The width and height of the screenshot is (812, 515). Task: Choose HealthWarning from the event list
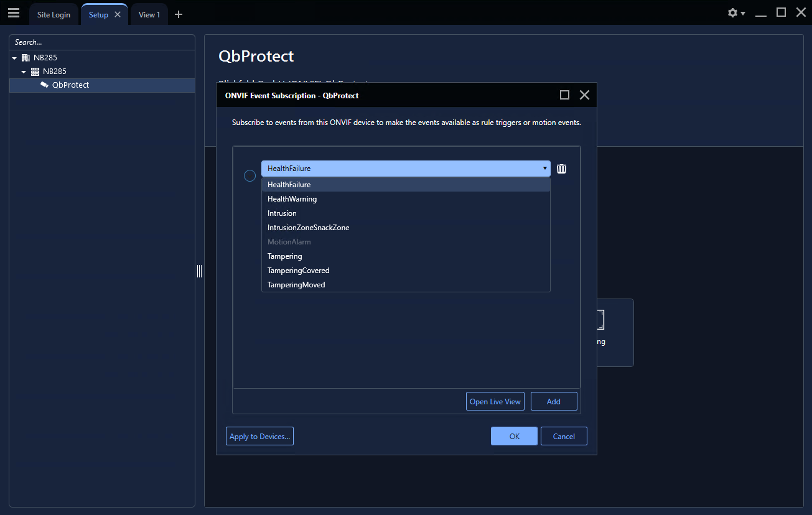(x=292, y=199)
